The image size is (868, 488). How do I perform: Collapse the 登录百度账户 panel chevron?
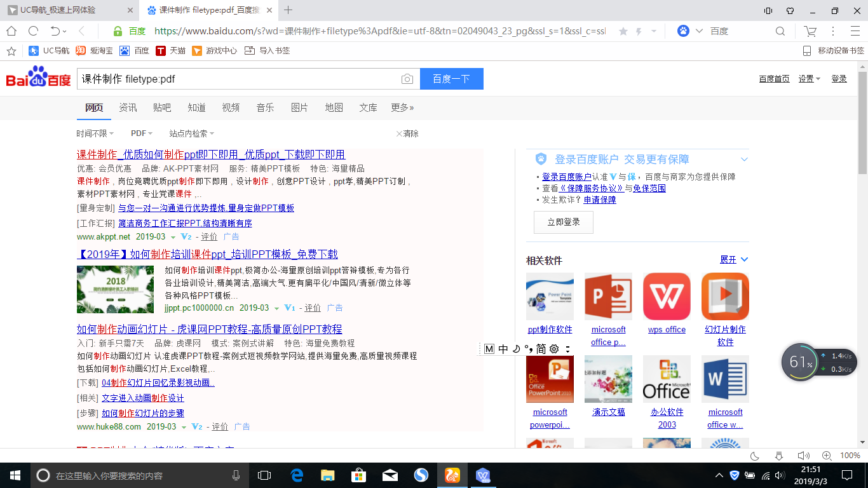coord(744,159)
